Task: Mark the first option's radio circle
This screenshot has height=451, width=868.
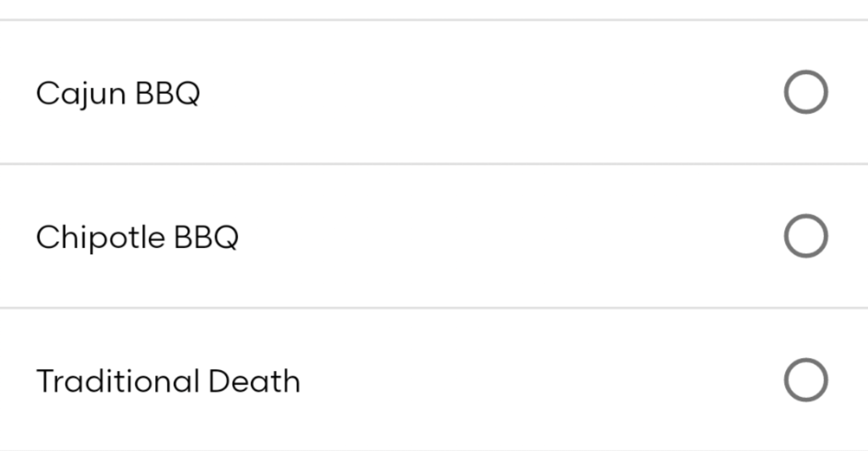Action: click(806, 92)
